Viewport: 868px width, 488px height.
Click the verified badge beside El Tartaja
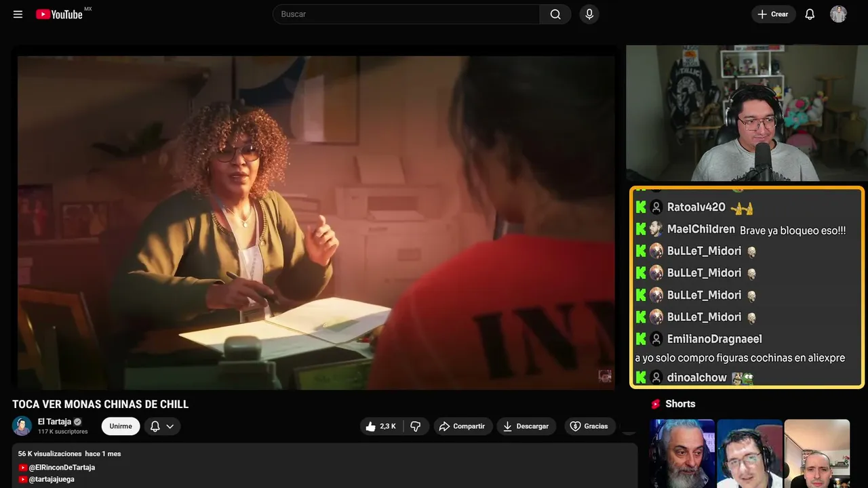(77, 422)
